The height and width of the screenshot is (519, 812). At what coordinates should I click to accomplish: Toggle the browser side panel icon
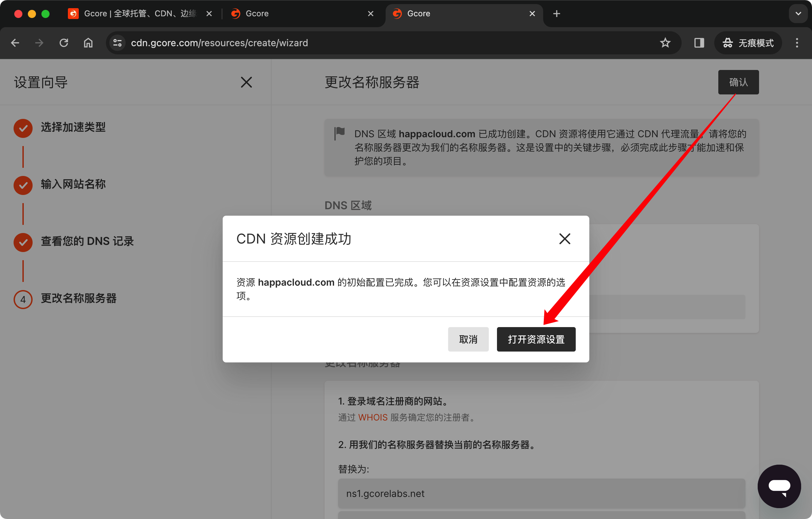coord(699,43)
